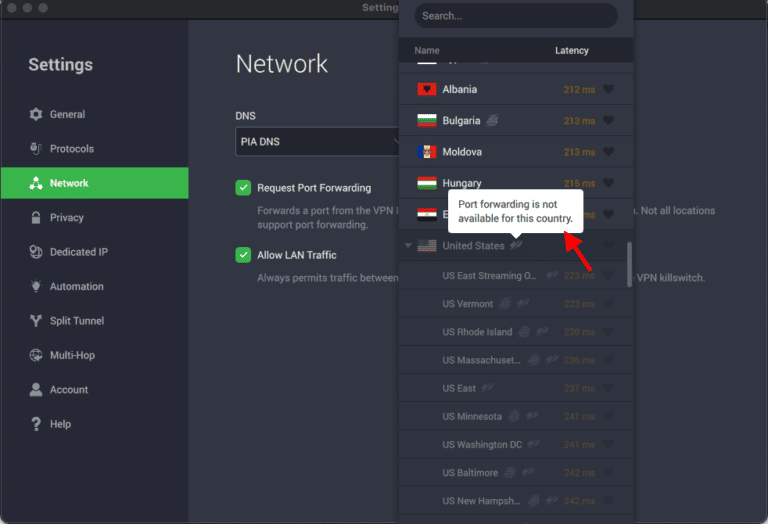Screen dimensions: 768x524
Task: Click the Network nodes icon
Action: 36,183
